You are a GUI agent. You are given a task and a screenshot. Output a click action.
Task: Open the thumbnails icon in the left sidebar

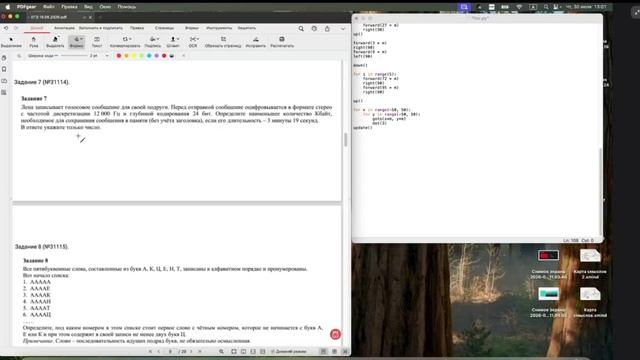(x=4, y=58)
